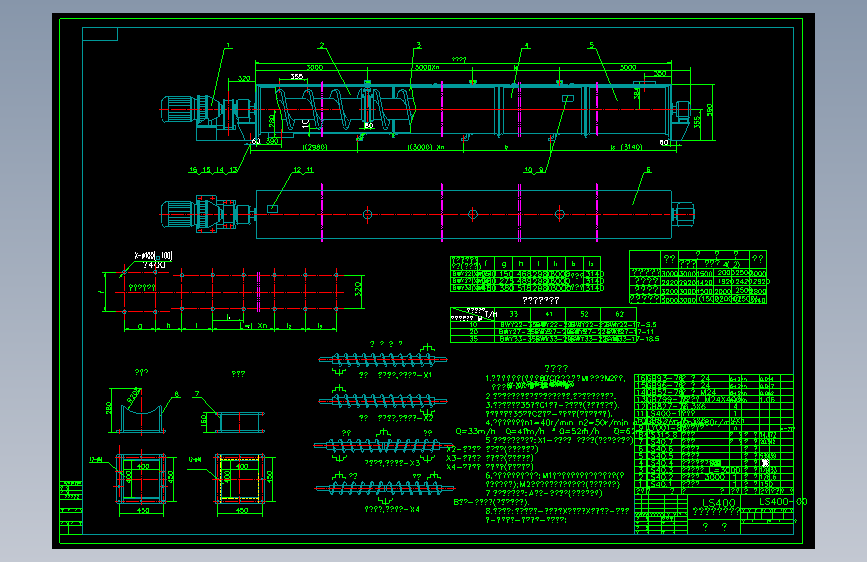Click column header 62 in capacity table
867x562 pixels.
pyautogui.click(x=620, y=314)
